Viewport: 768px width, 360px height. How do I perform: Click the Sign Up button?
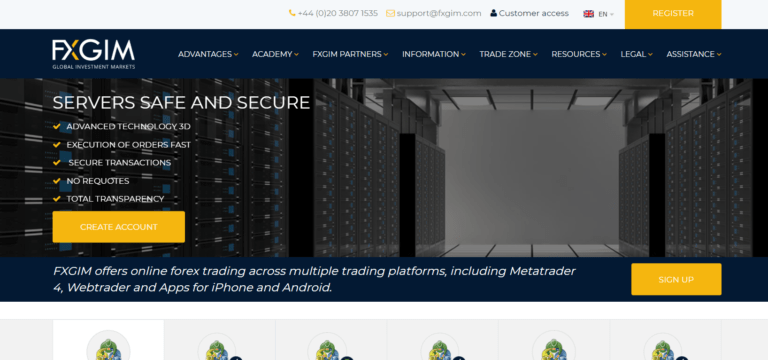coord(676,279)
